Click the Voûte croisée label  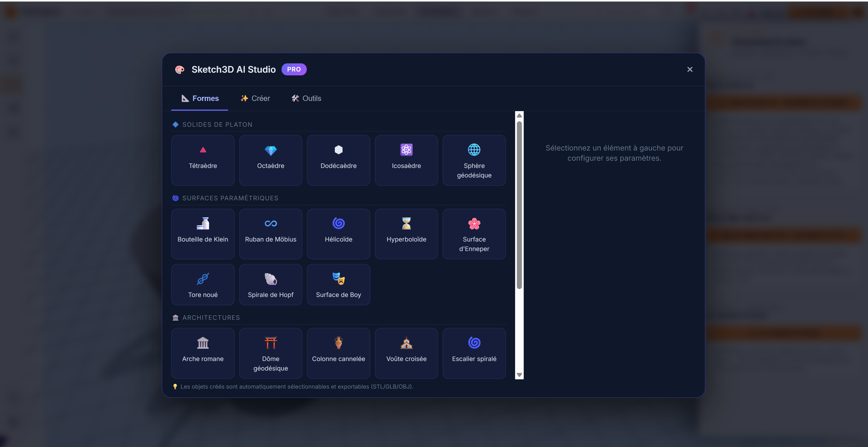tap(406, 359)
